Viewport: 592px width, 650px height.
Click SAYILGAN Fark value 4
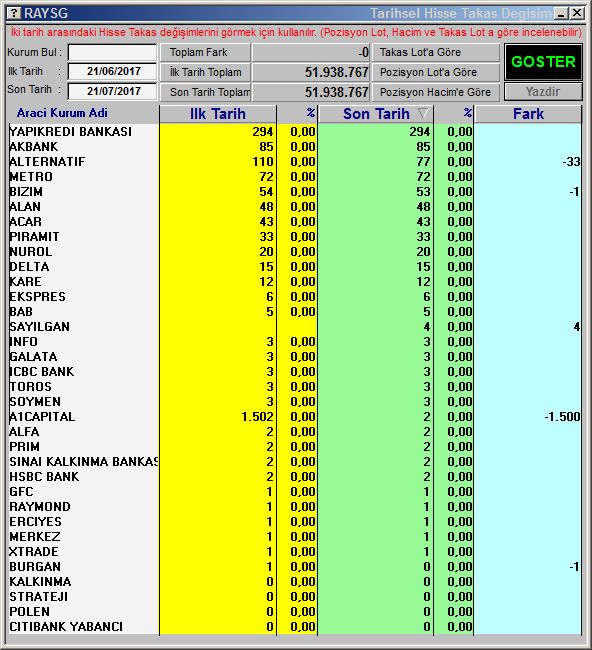coord(577,327)
